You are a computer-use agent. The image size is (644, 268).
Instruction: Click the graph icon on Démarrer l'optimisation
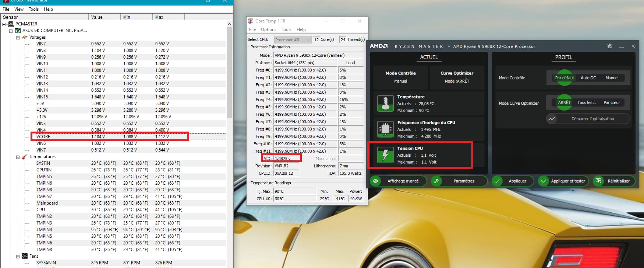[x=552, y=119]
